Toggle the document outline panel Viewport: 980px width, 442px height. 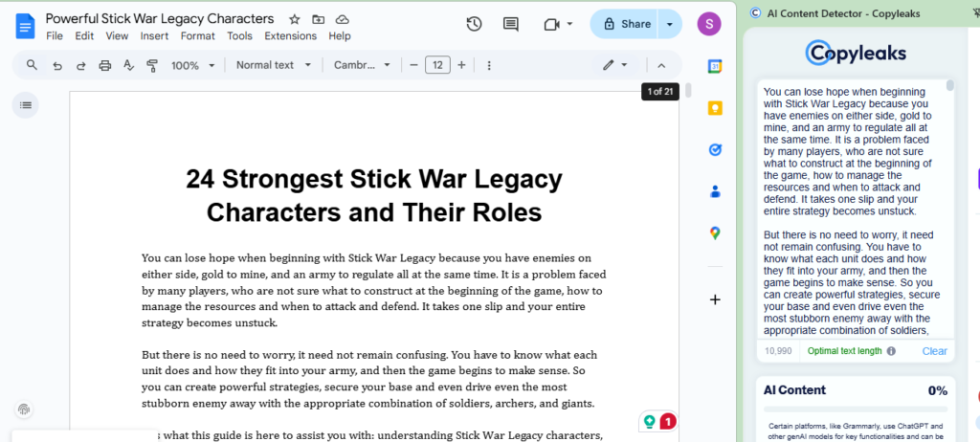click(x=25, y=104)
